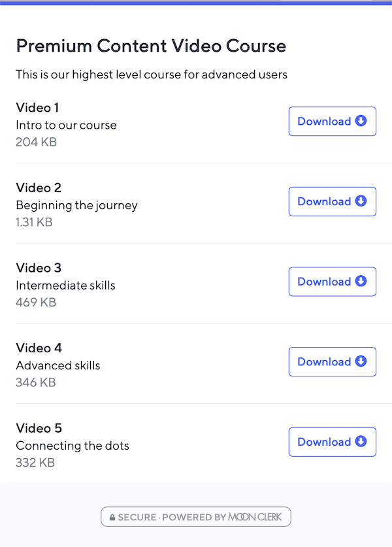Click download arrow icon for Video 3

click(x=361, y=281)
